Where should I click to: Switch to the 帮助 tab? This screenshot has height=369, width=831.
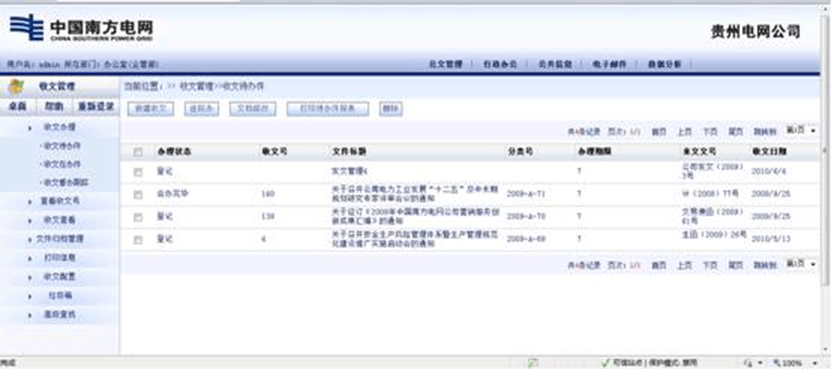pos(54,107)
